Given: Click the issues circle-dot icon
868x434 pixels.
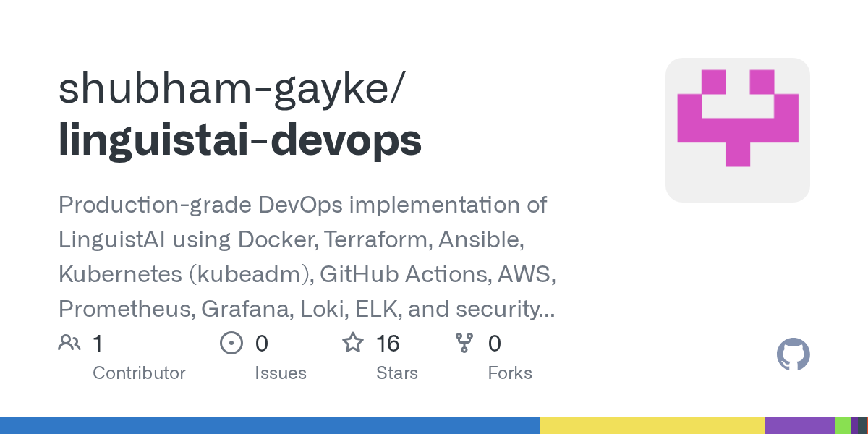Looking at the screenshot, I should click(231, 343).
